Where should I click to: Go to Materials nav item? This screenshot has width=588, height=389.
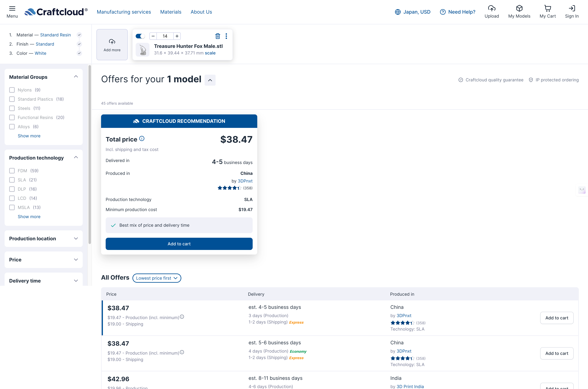click(x=171, y=12)
